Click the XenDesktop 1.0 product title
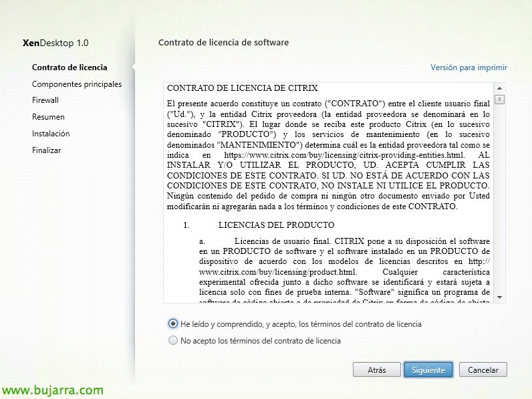The height and width of the screenshot is (399, 532). point(55,43)
